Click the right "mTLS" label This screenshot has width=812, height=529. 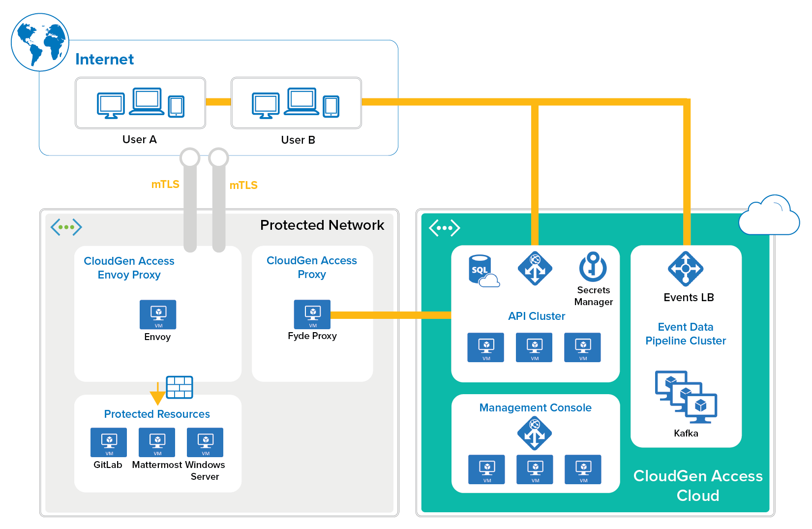click(243, 185)
